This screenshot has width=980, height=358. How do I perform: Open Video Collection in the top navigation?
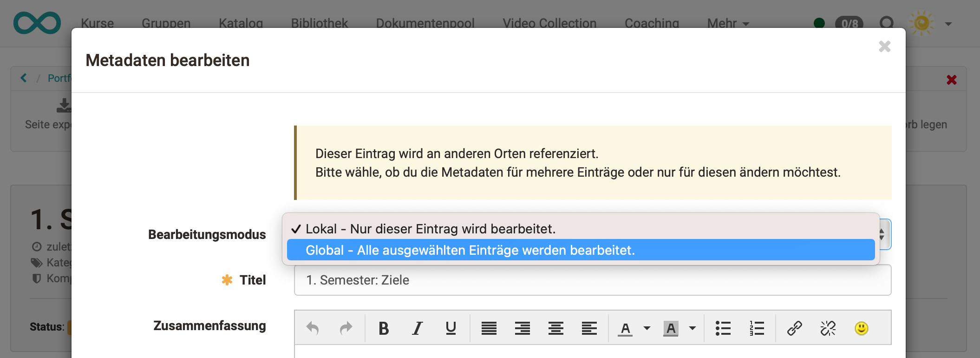(x=549, y=23)
